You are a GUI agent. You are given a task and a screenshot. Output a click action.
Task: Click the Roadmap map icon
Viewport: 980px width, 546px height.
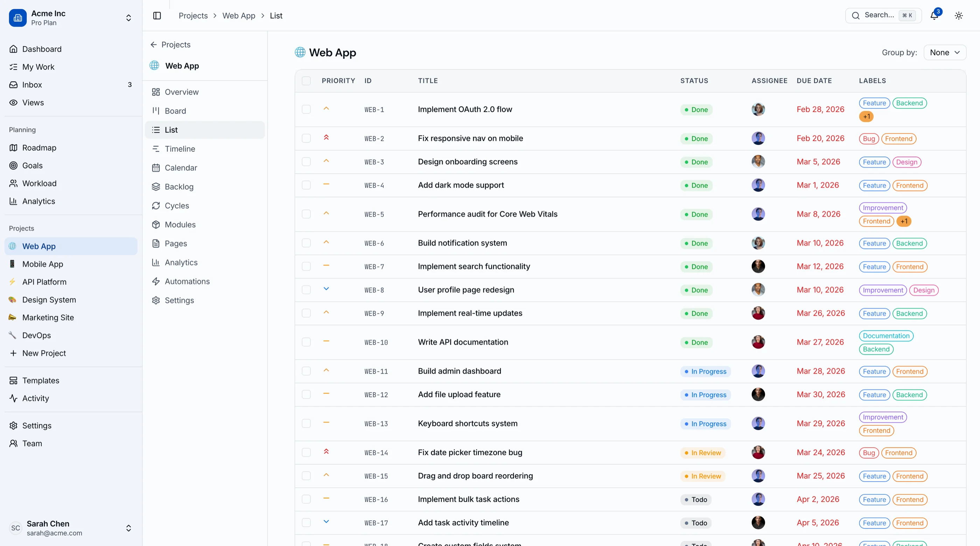(x=13, y=148)
